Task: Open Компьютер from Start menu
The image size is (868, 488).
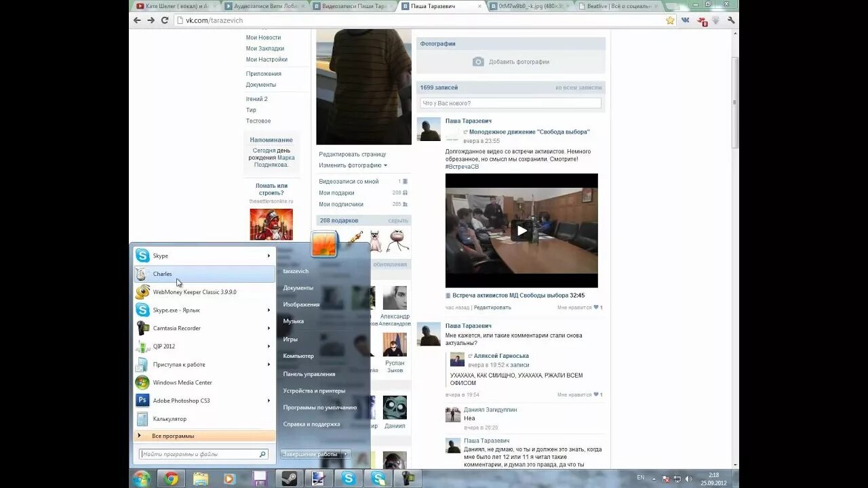Action: 298,356
